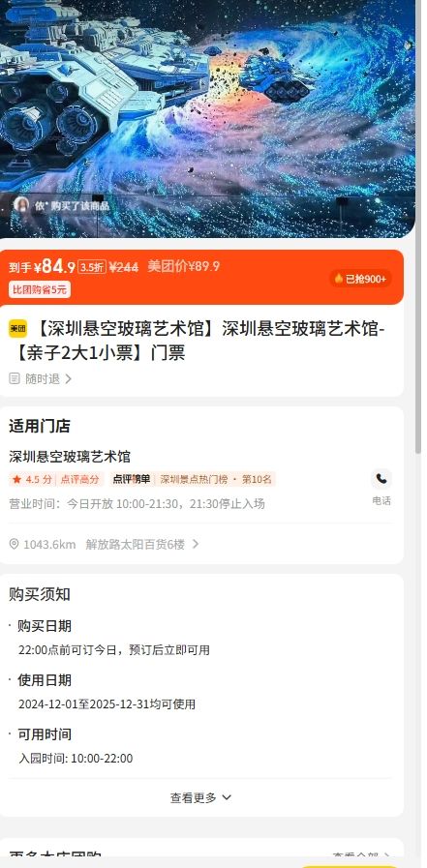Tap the phone call icon

(x=381, y=479)
